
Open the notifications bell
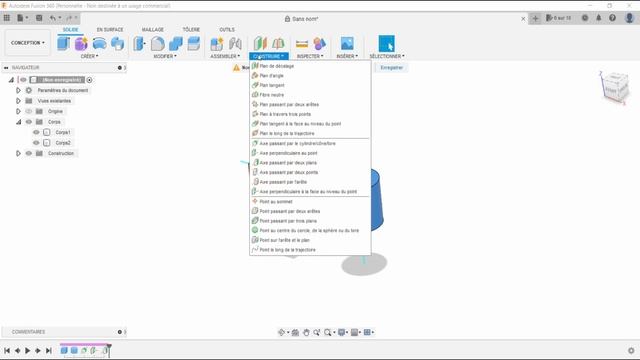tap(599, 18)
